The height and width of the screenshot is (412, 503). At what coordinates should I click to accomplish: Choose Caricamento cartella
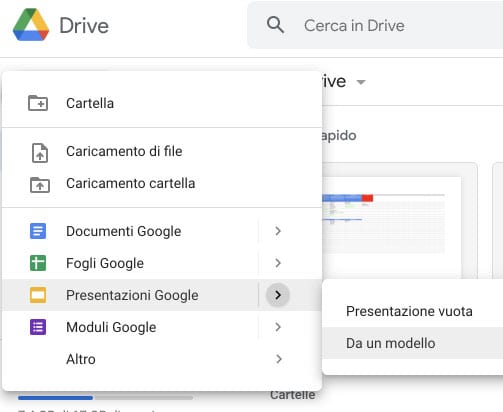click(x=162, y=183)
